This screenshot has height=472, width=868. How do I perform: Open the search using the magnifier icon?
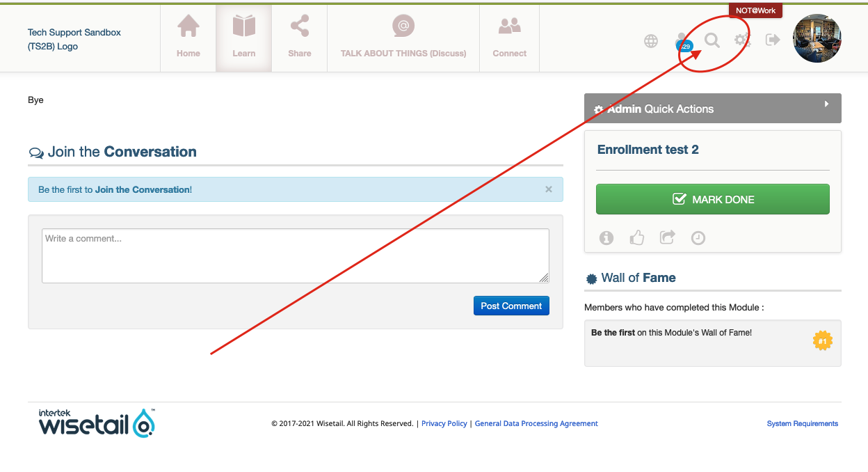[712, 40]
